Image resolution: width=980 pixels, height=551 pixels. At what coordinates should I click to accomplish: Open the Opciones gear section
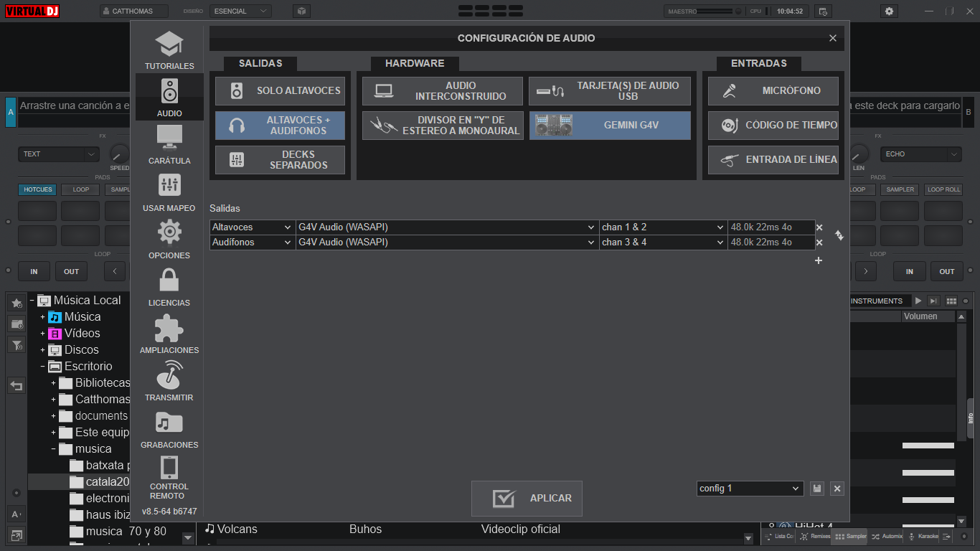[169, 239]
